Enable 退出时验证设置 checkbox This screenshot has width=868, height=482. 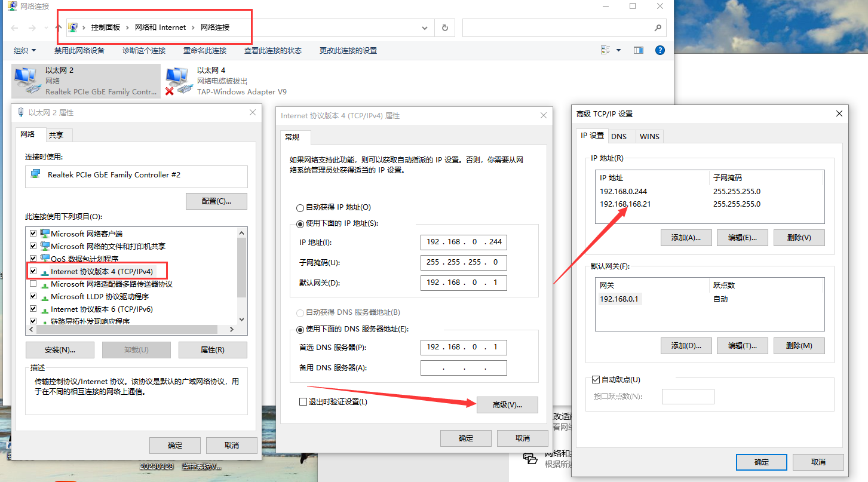[x=303, y=402]
